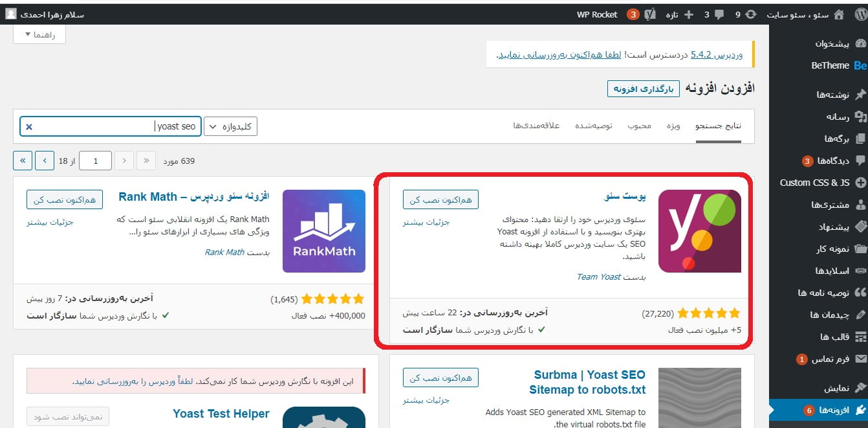Image resolution: width=868 pixels, height=428 pixels.
Task: Click the Rank Math author link
Action: pyautogui.click(x=224, y=252)
